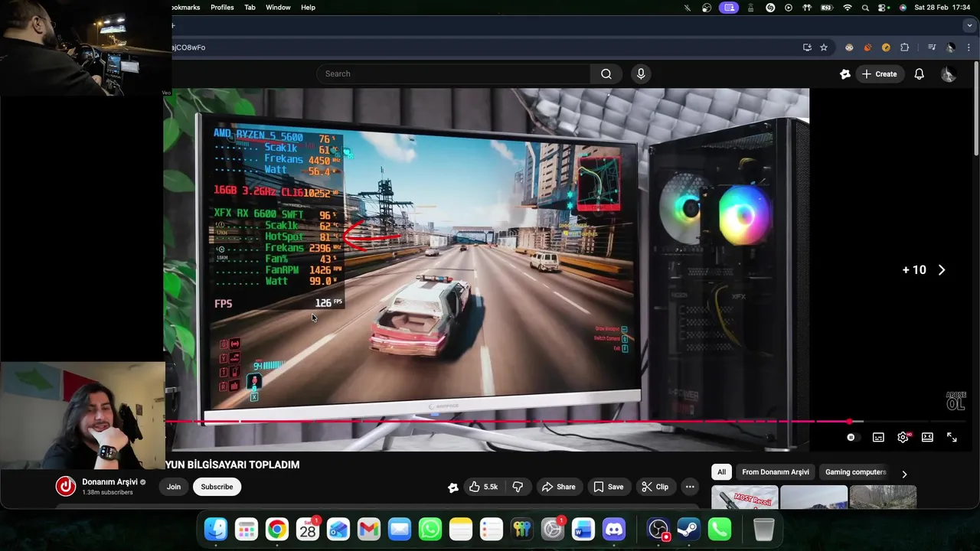Open OBS from the dock
The width and height of the screenshot is (980, 551).
[x=658, y=529]
